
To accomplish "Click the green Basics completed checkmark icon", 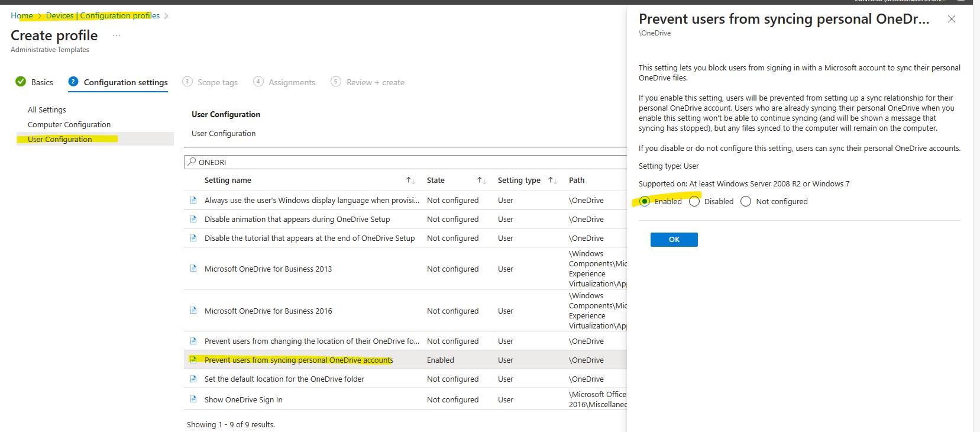I will click(21, 82).
